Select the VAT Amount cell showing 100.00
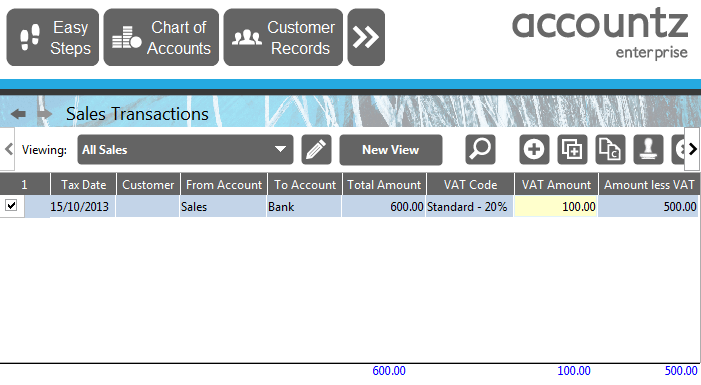 [x=555, y=207]
